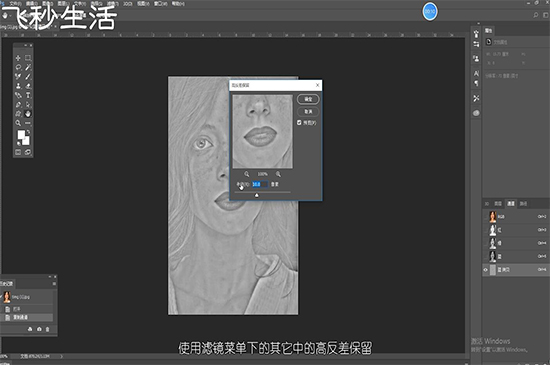Select the Clone Stamp tool
This screenshot has width=550, height=365.
(x=18, y=86)
